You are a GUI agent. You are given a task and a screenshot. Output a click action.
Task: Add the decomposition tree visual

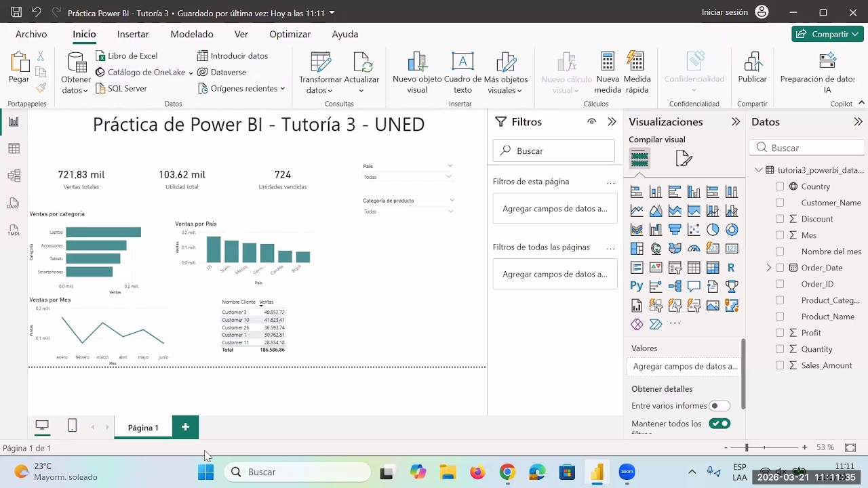(x=675, y=287)
